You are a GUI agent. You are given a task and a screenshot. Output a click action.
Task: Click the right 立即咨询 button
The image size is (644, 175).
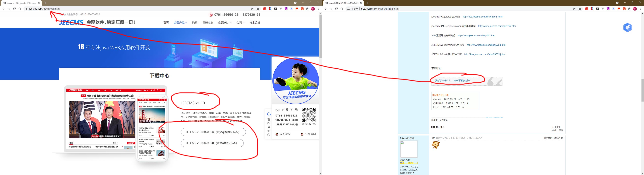308,134
